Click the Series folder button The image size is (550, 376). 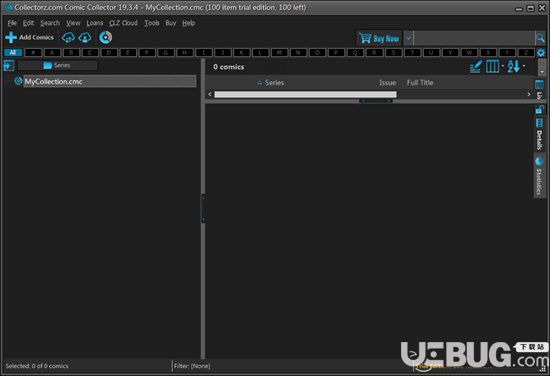pyautogui.click(x=58, y=66)
